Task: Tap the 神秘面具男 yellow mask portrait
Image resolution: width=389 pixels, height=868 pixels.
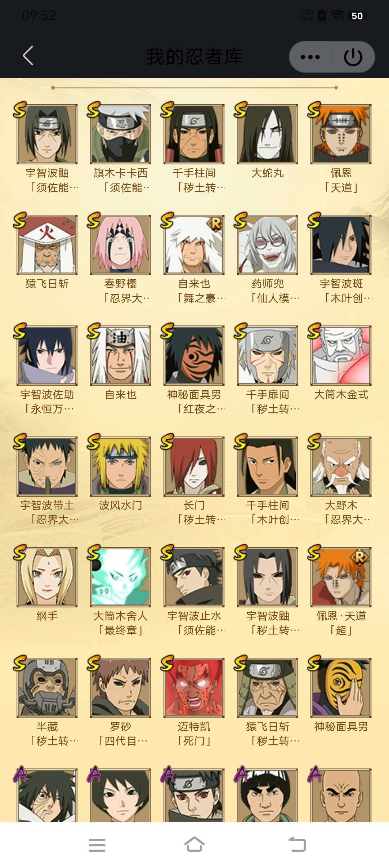Action: 341,687
